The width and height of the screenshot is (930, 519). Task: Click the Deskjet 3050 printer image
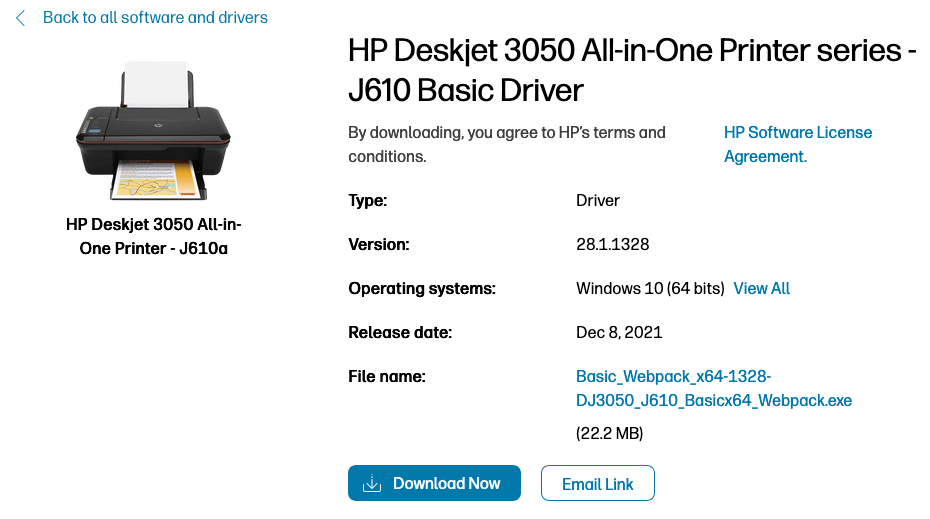[x=154, y=130]
